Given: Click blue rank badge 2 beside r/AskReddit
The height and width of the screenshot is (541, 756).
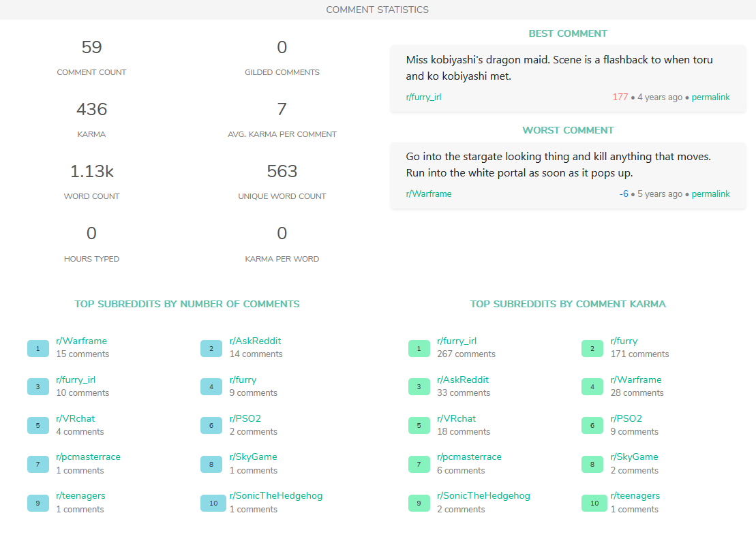Looking at the screenshot, I should pyautogui.click(x=211, y=348).
